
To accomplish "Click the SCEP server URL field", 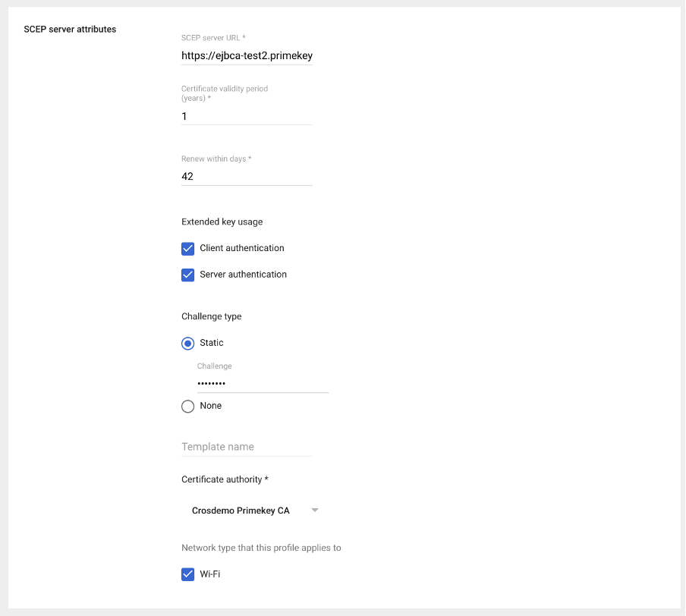I will [x=247, y=55].
